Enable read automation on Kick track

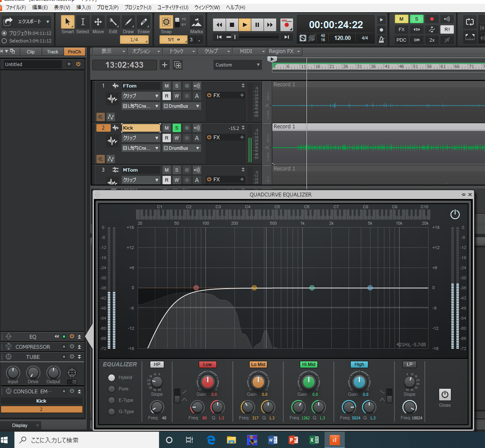(167, 138)
